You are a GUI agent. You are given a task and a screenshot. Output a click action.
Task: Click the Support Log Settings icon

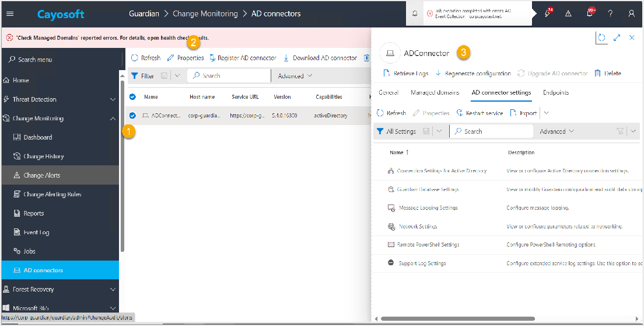tap(391, 263)
